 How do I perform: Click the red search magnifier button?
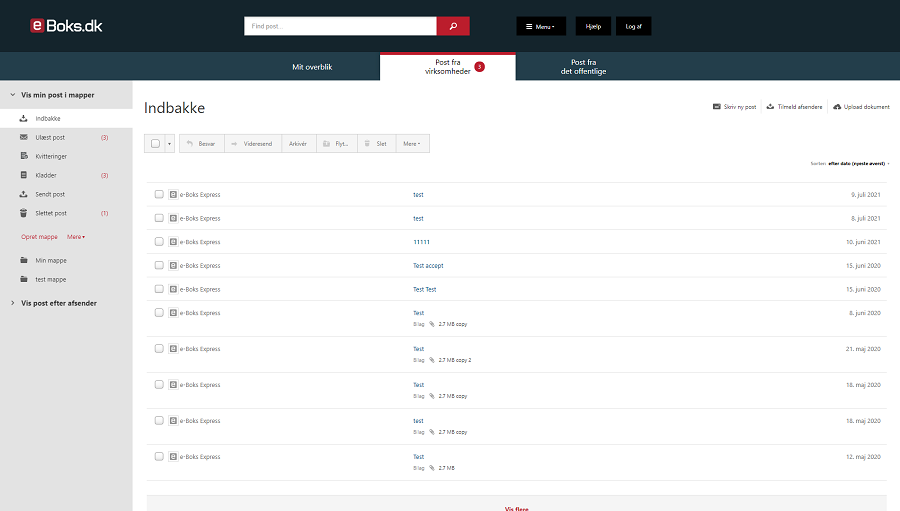coord(453,26)
